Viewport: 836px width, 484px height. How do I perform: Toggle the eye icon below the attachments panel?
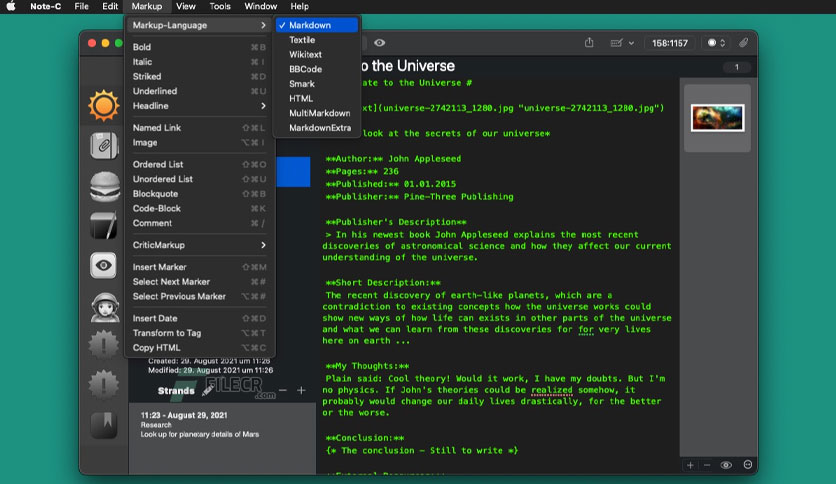coord(726,465)
